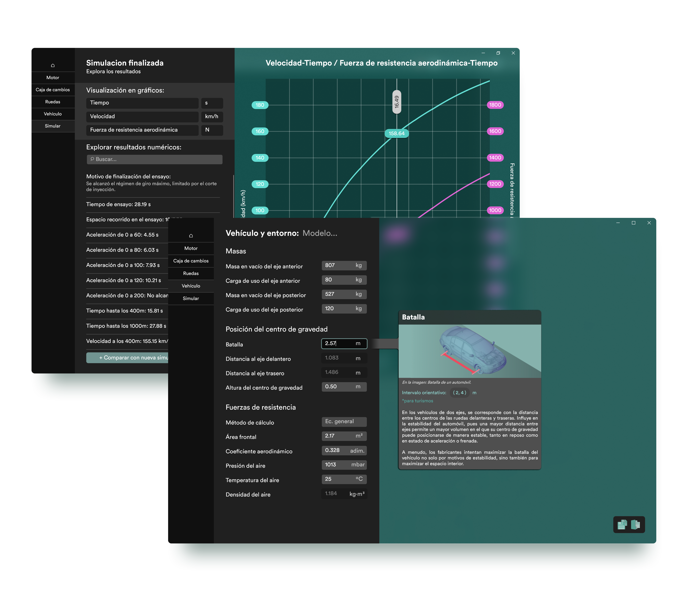Click the open file folder icon
The image size is (687, 616).
click(636, 525)
